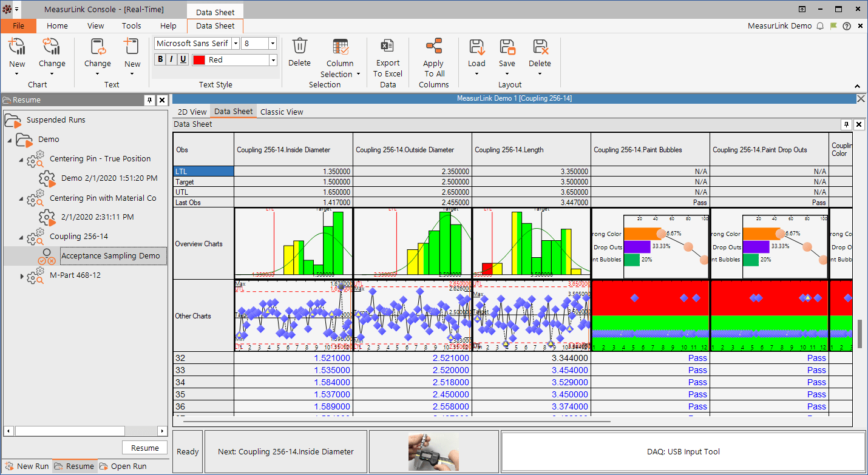Click the red text color swatch
868x475 pixels.
pos(198,60)
